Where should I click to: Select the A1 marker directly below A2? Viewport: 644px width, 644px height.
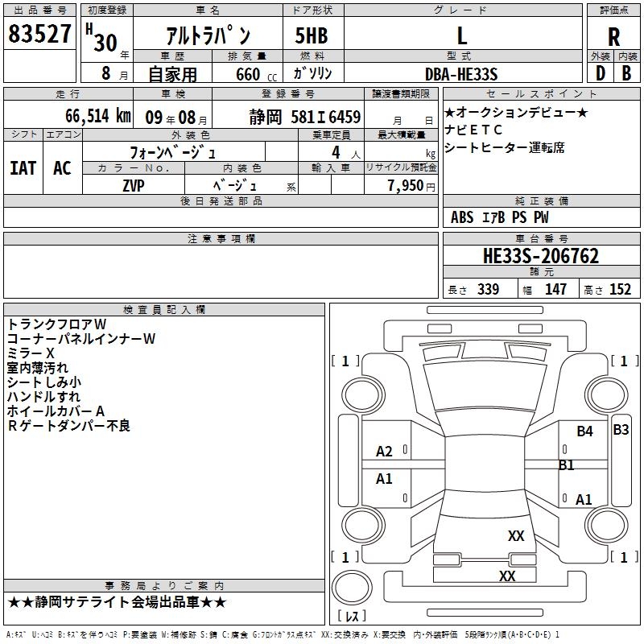point(385,479)
